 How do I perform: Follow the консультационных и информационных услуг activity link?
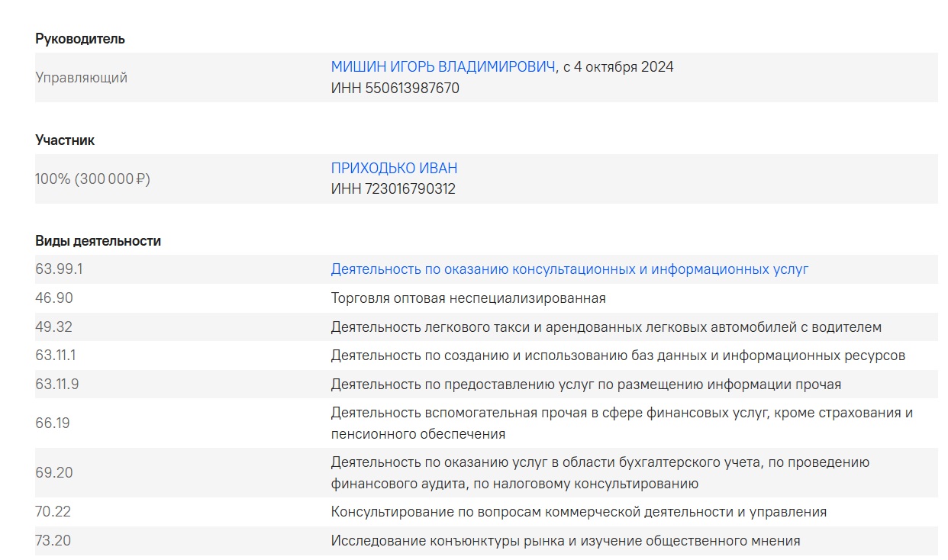[569, 269]
